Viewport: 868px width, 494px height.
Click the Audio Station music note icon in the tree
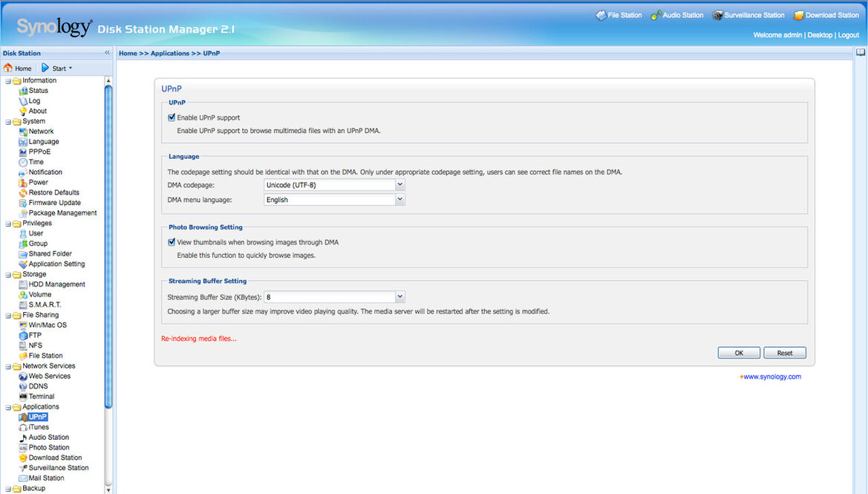click(x=23, y=438)
